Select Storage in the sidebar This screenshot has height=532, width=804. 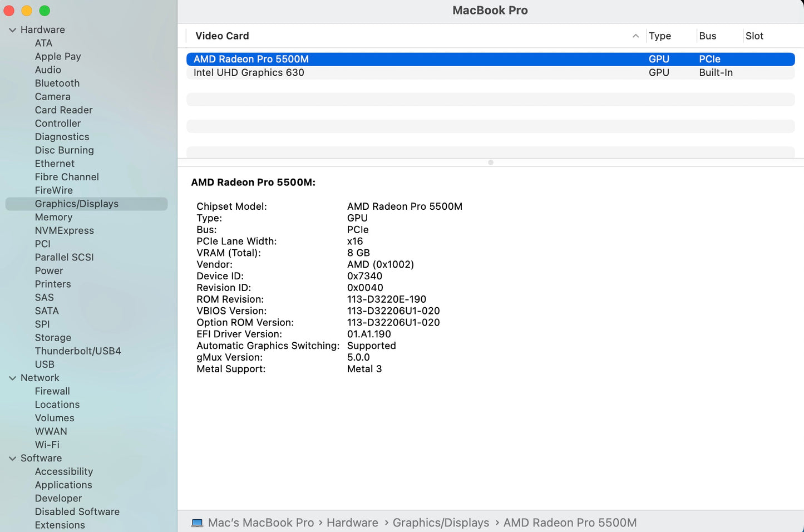point(53,338)
